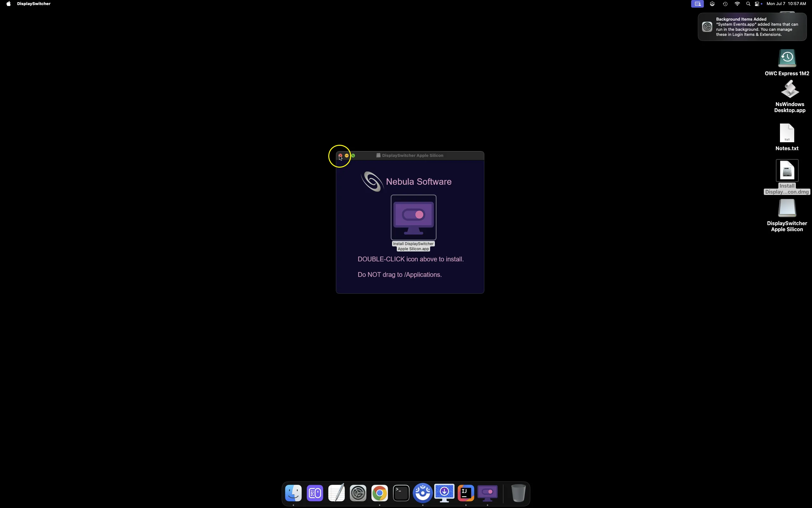Viewport: 812px width, 508px height.
Task: Click the date and time in menu bar
Action: click(x=786, y=4)
